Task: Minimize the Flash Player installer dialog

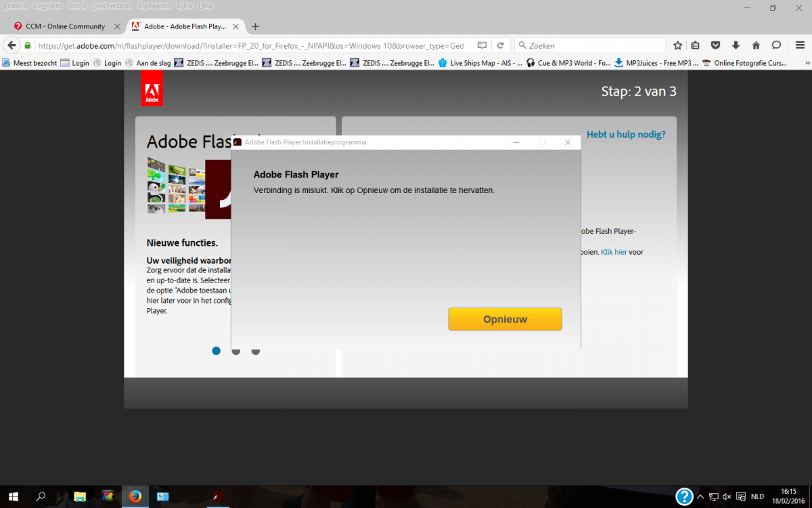Action: (516, 142)
